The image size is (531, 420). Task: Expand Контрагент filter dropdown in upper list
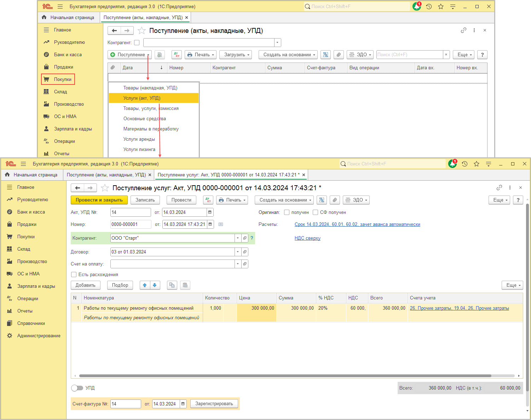(x=278, y=43)
